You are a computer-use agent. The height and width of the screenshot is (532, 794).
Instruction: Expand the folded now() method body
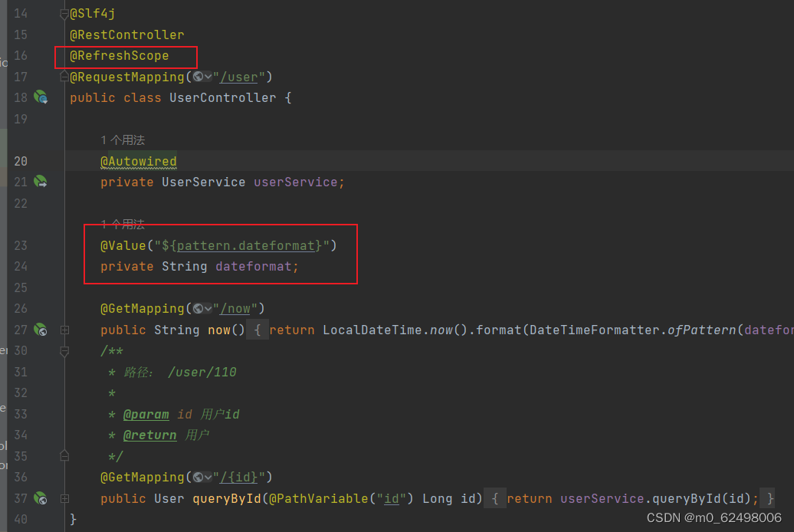(x=64, y=330)
